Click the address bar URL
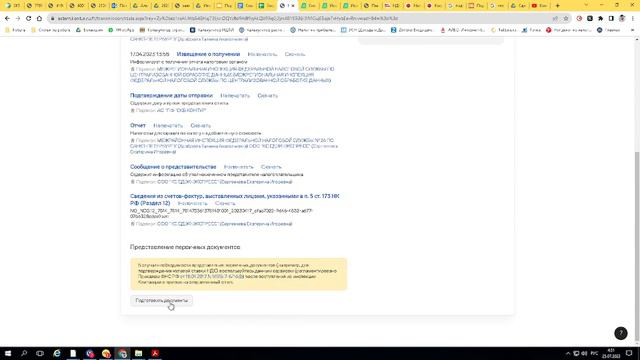 pyautogui.click(x=227, y=18)
